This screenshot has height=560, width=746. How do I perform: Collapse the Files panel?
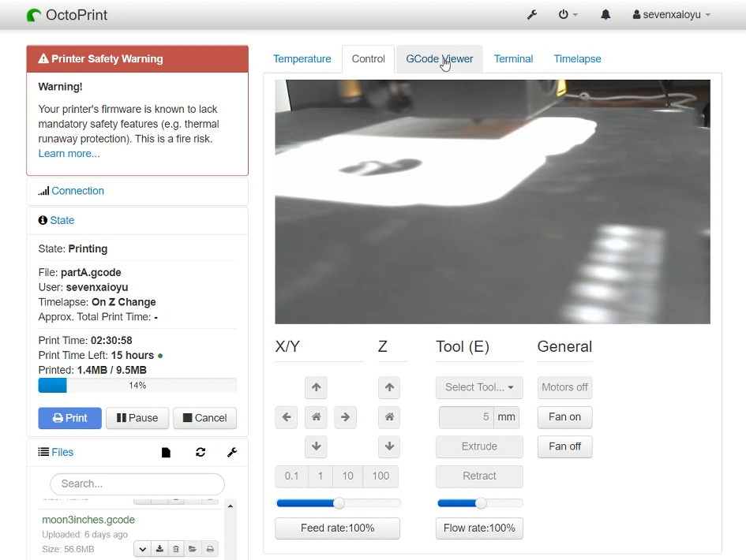62,452
